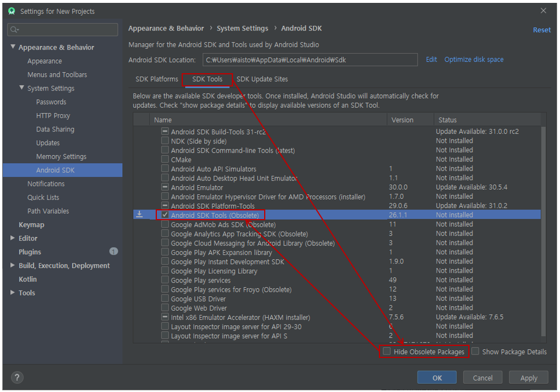Toggle Intel x86 Emulator Accelerator checkbox
Viewport: 560px width, 392px height.
(x=164, y=316)
